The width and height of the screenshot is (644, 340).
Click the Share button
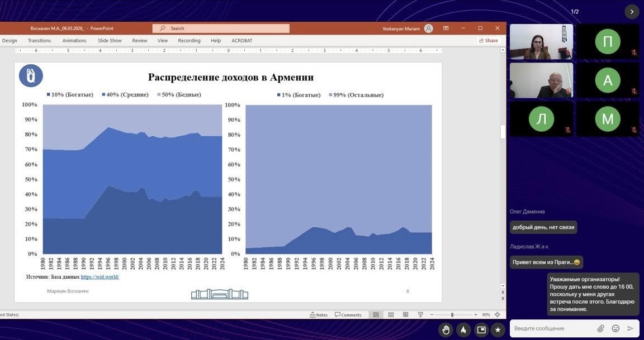tap(488, 41)
